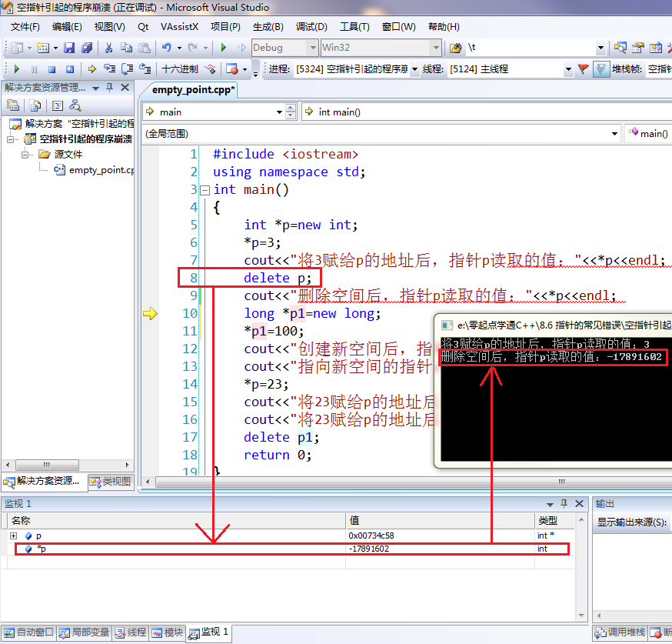Toggle the show only flagged threads icon
This screenshot has height=644, width=672.
[601, 69]
